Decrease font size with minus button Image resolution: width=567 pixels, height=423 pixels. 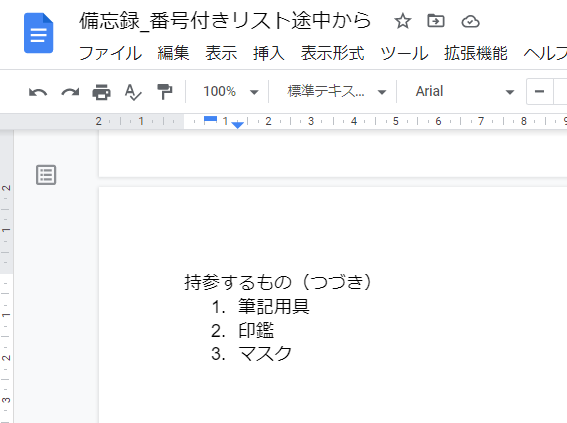tap(540, 91)
